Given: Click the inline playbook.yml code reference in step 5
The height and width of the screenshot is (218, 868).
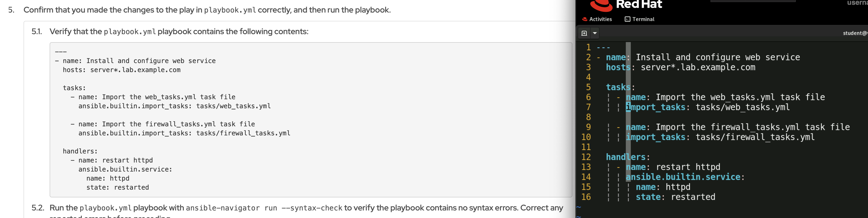Looking at the screenshot, I should [230, 10].
